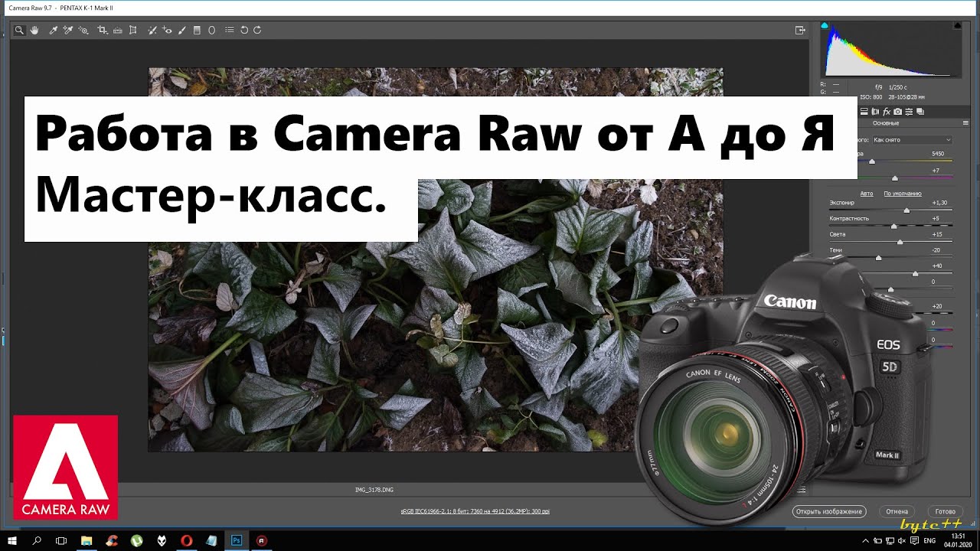Choose the Targeted Adjustment tool
Screen dimensions: 980x551
(x=83, y=30)
